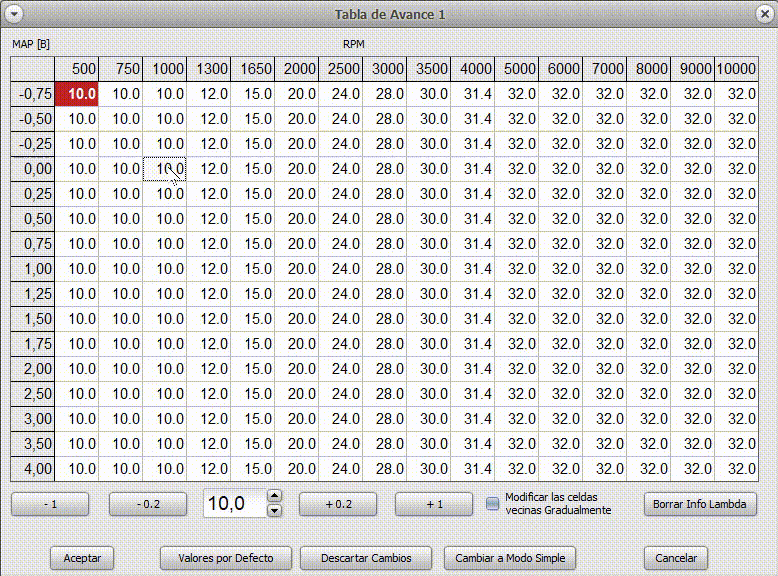This screenshot has height=576, width=778.
Task: Select 15.0 cell in row 0,50
Action: pos(253,219)
